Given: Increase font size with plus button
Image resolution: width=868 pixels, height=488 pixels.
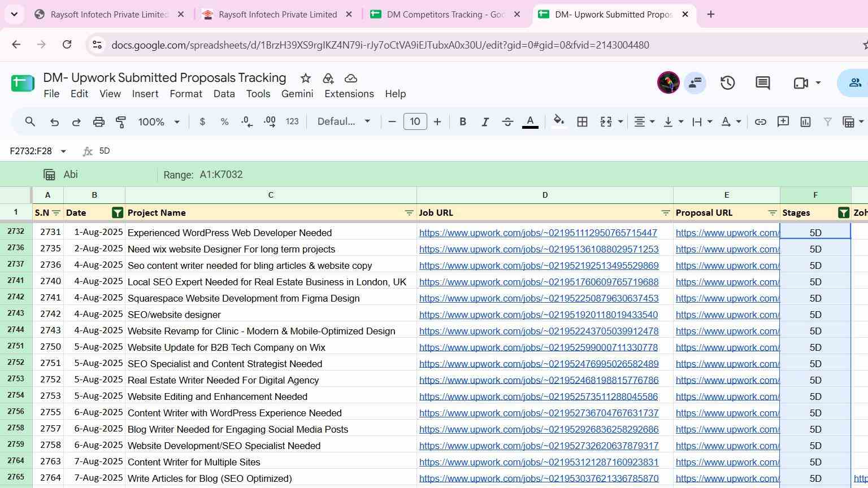Looking at the screenshot, I should coord(437,122).
